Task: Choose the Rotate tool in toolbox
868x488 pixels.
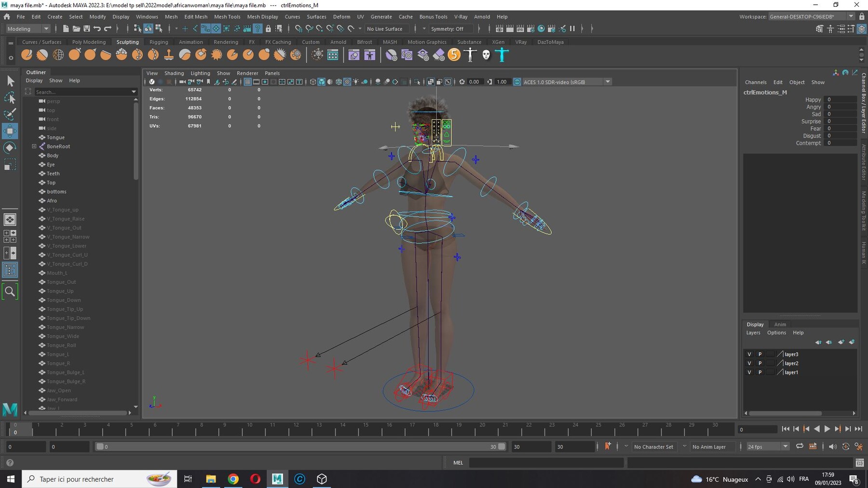Action: tap(10, 148)
